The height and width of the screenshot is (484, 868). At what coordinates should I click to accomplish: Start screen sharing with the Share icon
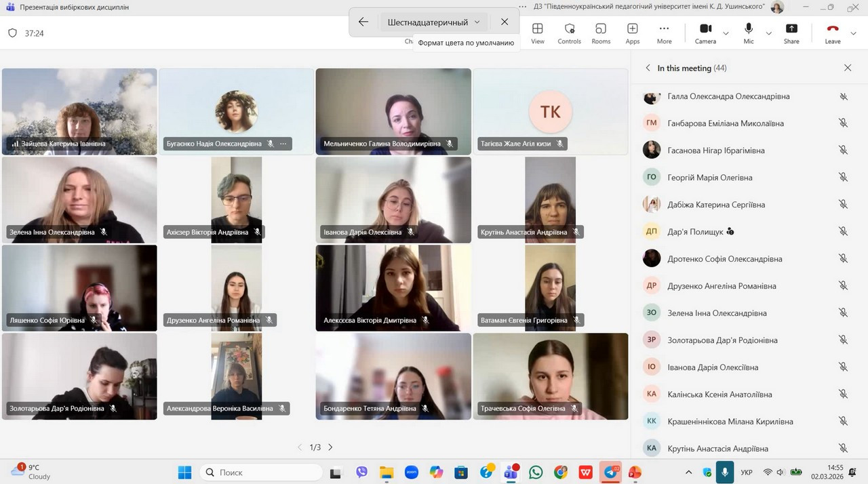(x=791, y=32)
